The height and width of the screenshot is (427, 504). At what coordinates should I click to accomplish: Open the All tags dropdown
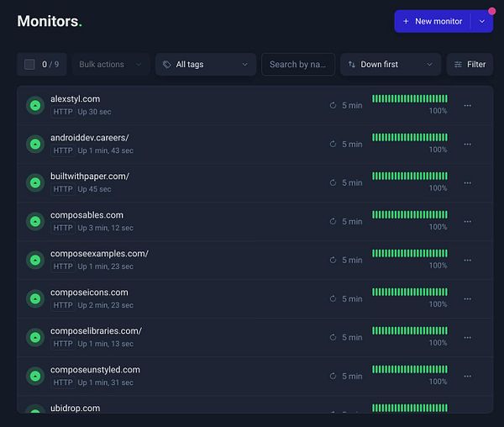point(206,65)
